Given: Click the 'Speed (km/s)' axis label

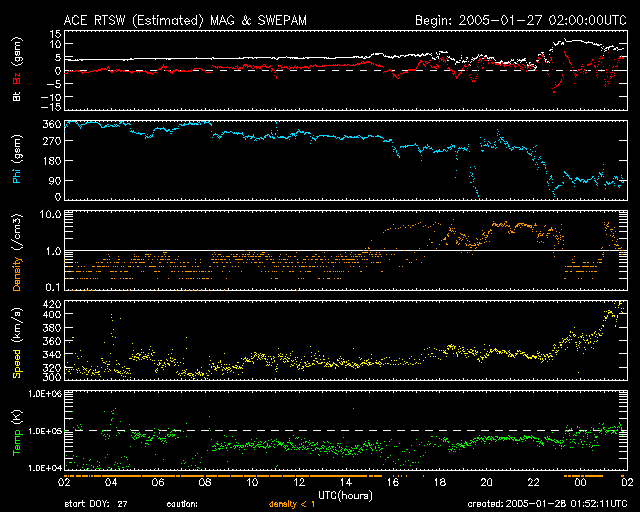Looking at the screenshot, I should [x=17, y=343].
